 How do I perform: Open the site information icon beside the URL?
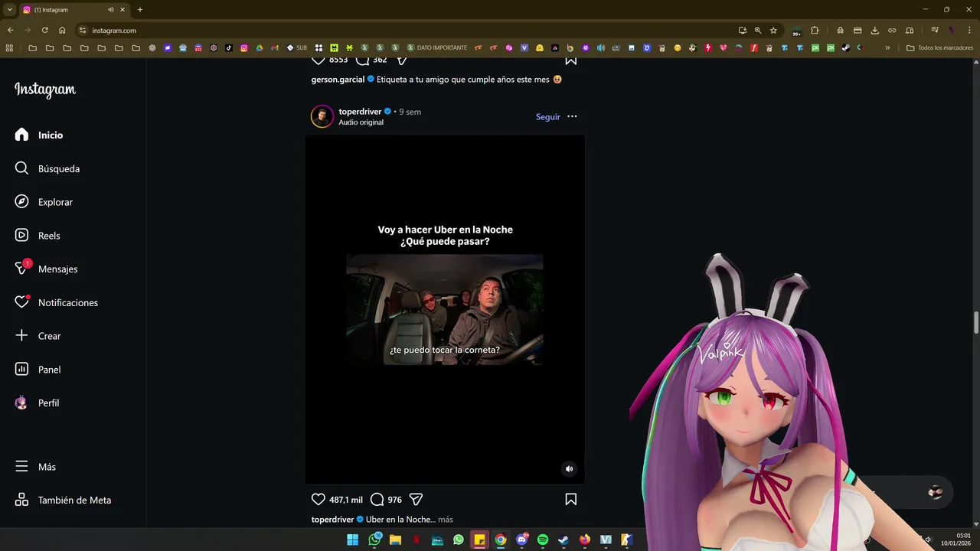pos(83,31)
